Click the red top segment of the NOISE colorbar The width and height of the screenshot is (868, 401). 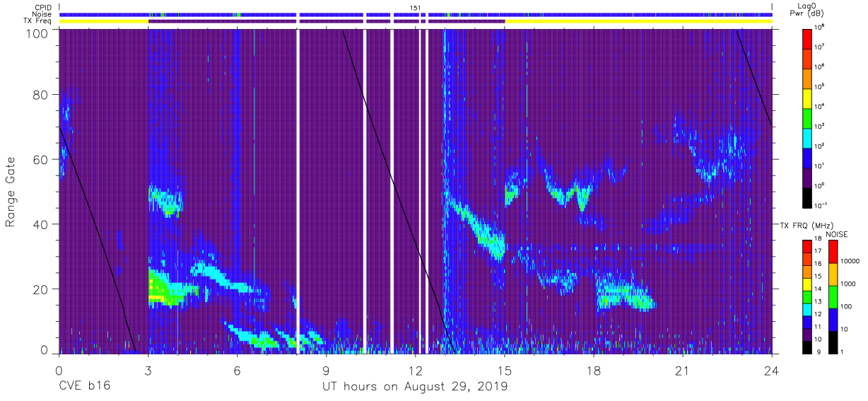833,252
